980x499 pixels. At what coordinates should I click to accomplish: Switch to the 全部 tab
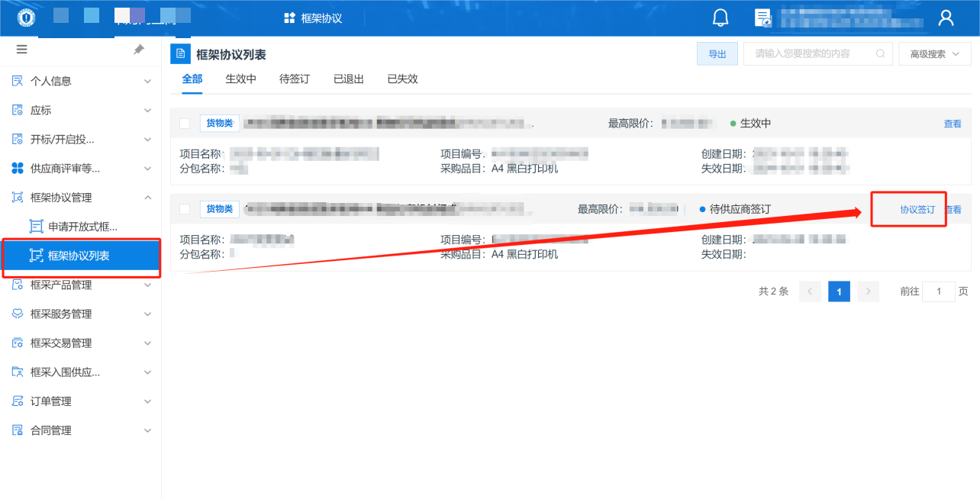point(192,79)
